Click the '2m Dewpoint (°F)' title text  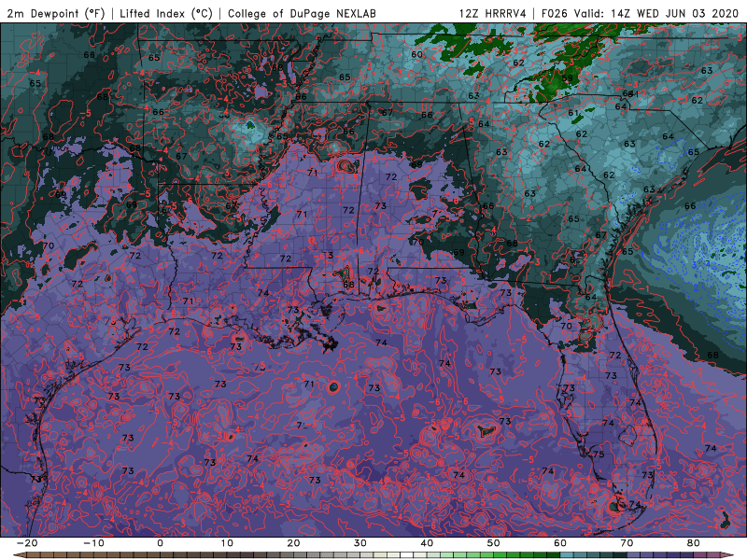click(x=55, y=13)
